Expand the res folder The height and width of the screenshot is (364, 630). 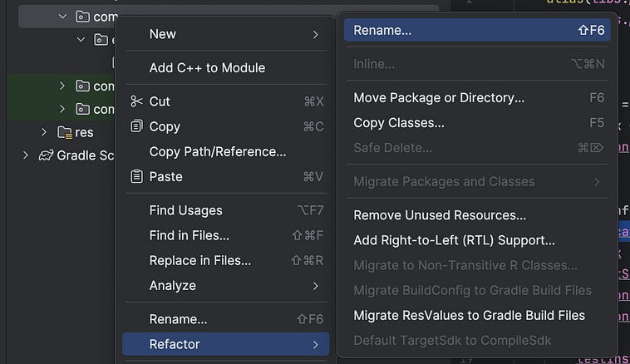(44, 132)
